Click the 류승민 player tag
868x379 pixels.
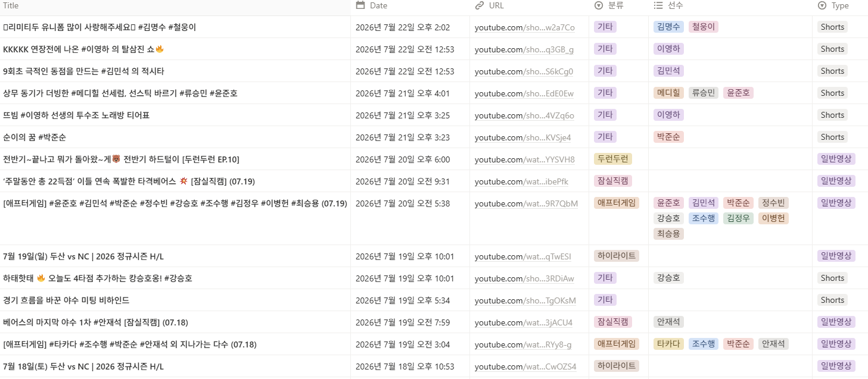coord(704,93)
